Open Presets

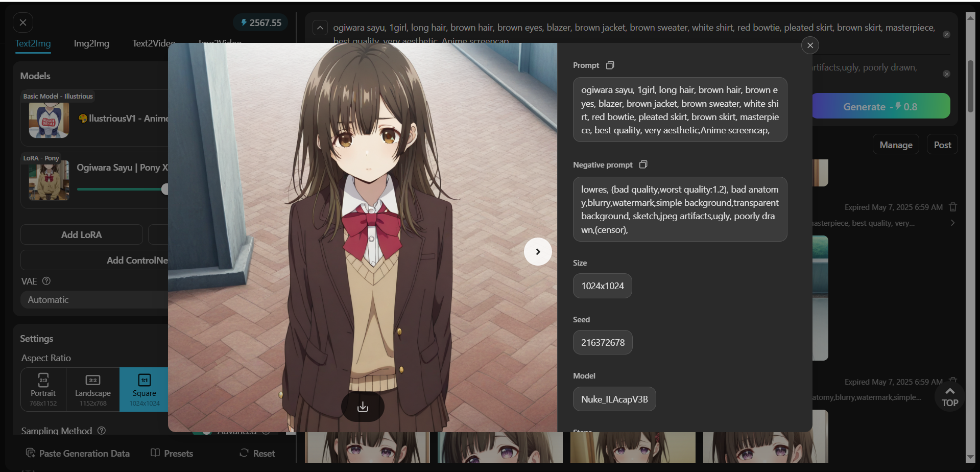pyautogui.click(x=172, y=453)
